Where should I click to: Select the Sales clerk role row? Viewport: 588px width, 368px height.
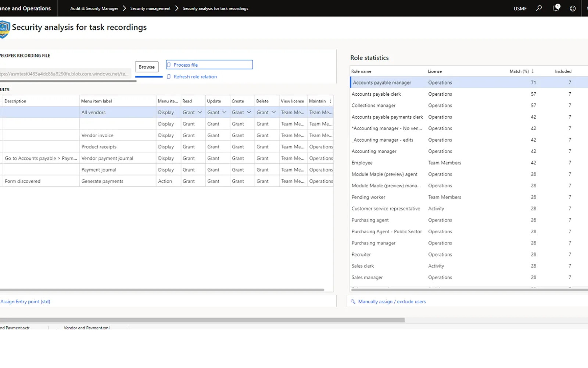coord(469,266)
